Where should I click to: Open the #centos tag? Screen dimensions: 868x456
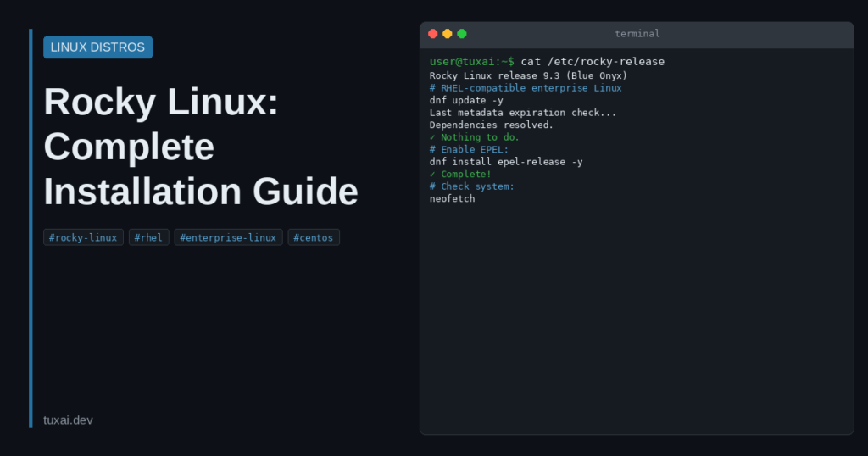(x=314, y=237)
